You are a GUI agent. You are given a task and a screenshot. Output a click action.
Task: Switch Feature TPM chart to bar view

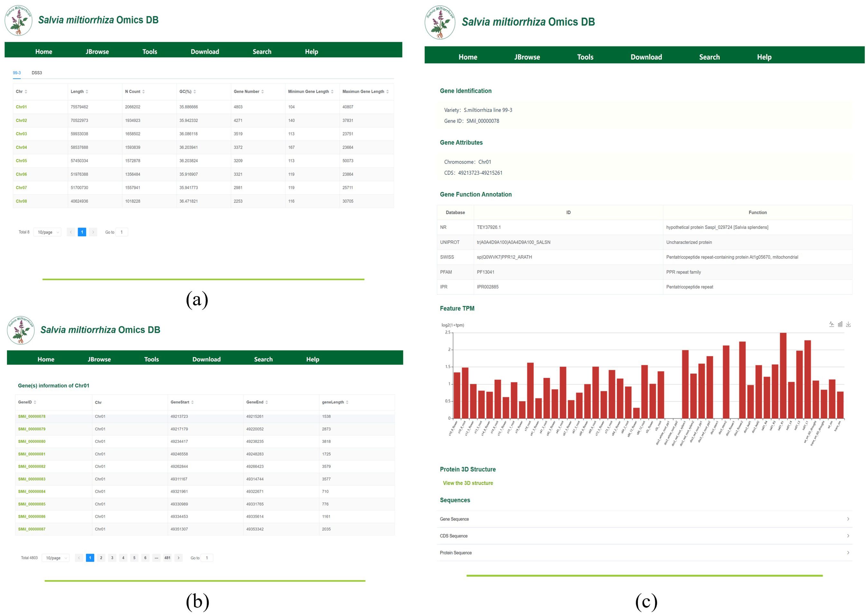pyautogui.click(x=840, y=324)
